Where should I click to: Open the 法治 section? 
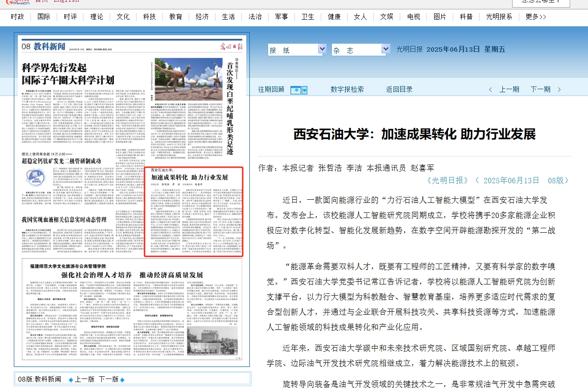(255, 16)
